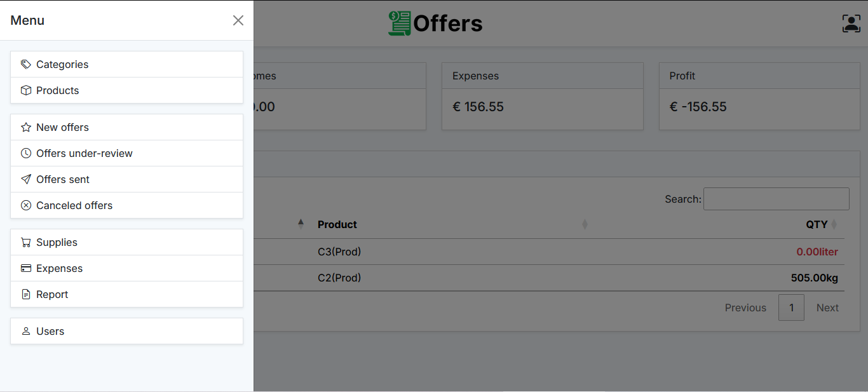The image size is (868, 392).
Task: Select the star icon for New offers
Action: point(26,127)
